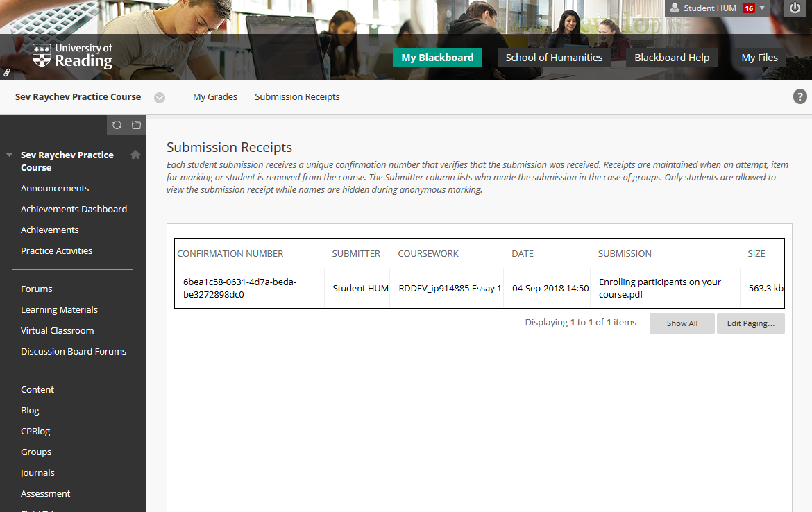The height and width of the screenshot is (512, 812).
Task: Open Virtual Classroom link
Action: pos(58,330)
